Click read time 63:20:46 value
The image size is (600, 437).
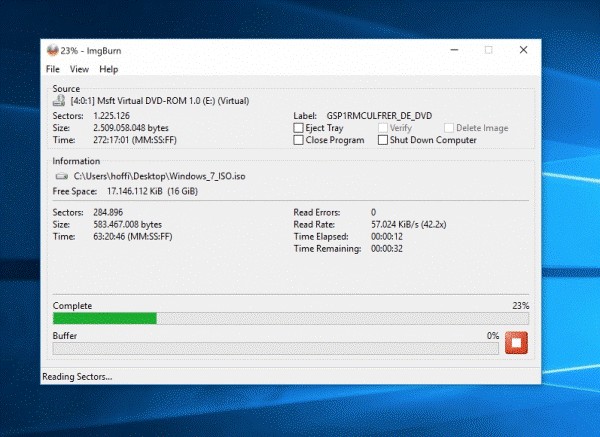point(133,236)
